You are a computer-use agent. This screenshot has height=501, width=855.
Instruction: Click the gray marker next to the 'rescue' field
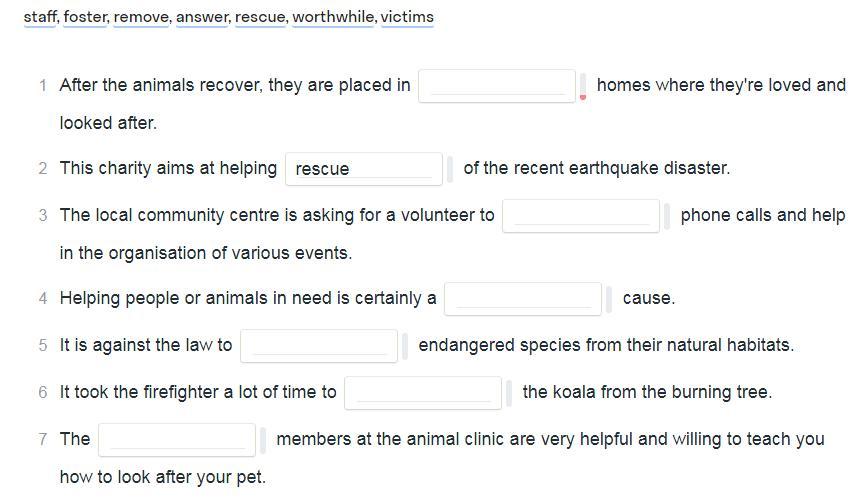pos(450,169)
